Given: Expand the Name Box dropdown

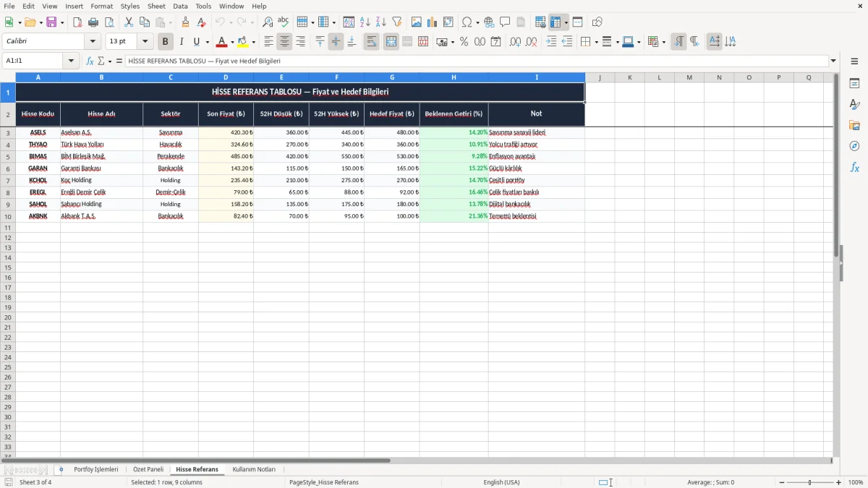Looking at the screenshot, I should click(71, 61).
